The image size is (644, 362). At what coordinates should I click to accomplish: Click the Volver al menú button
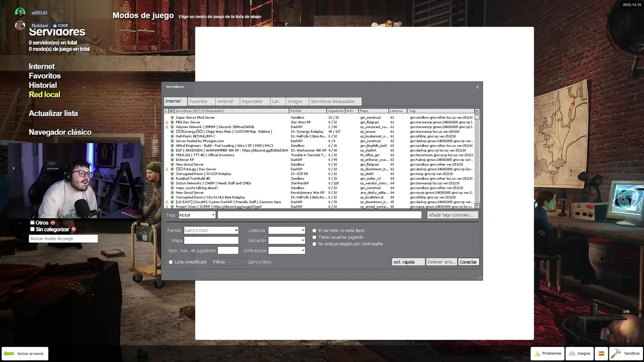[24, 353]
